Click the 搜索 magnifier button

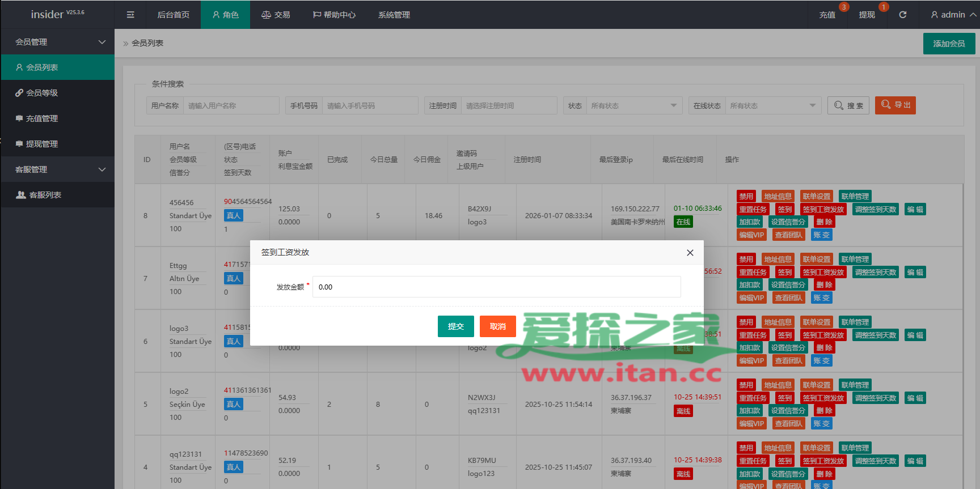tap(848, 105)
